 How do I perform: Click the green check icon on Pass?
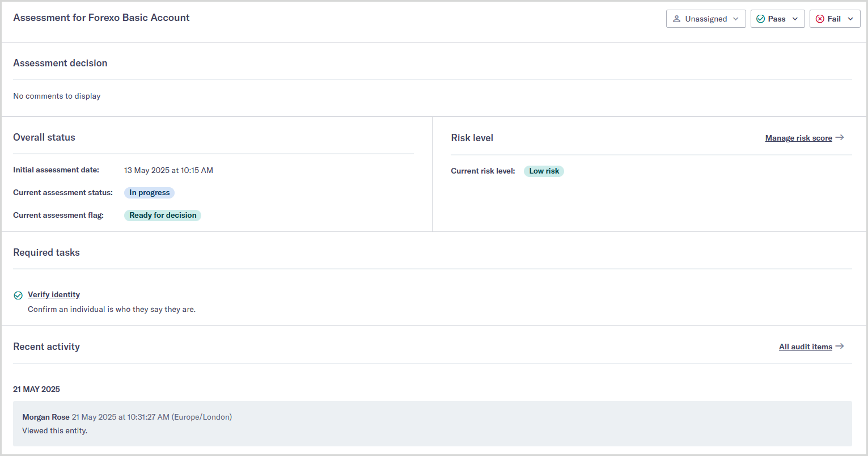(760, 19)
